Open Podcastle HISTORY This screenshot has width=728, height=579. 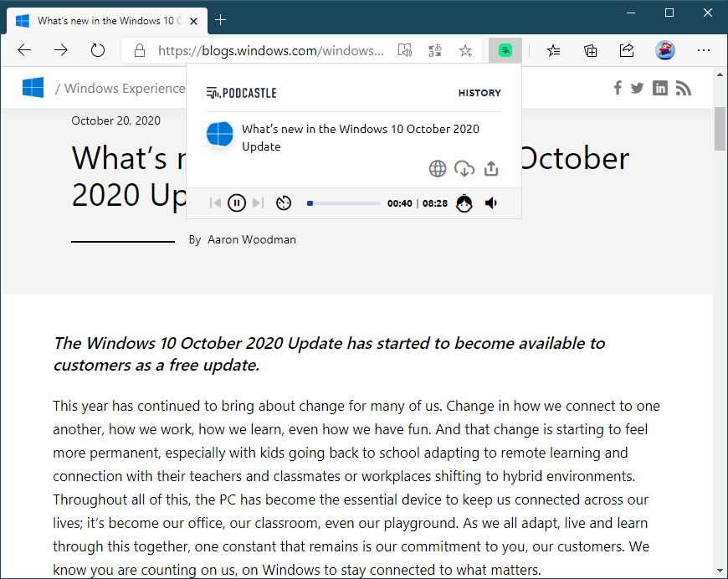click(479, 93)
